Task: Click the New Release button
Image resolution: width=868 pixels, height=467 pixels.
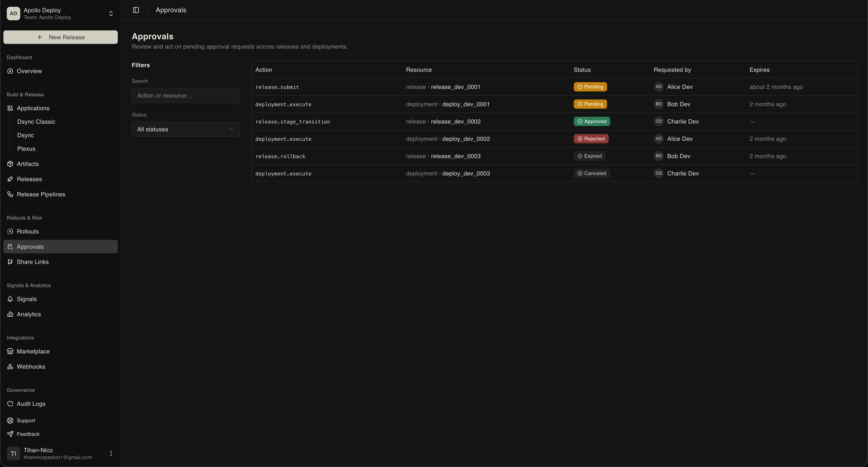Action: (61, 37)
